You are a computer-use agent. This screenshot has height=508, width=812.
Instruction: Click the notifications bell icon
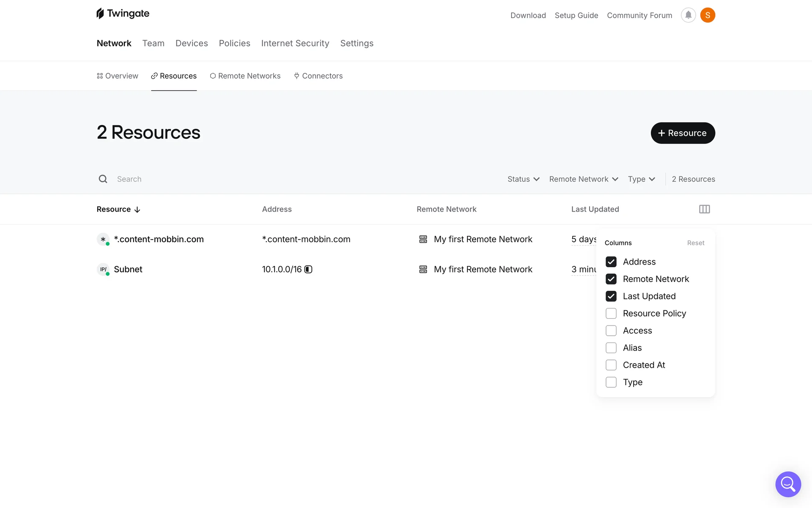688,15
